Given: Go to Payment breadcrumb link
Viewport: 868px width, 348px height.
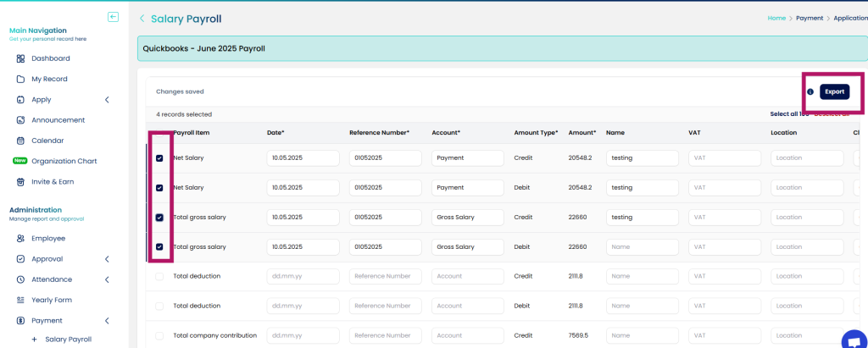Looking at the screenshot, I should pos(809,19).
